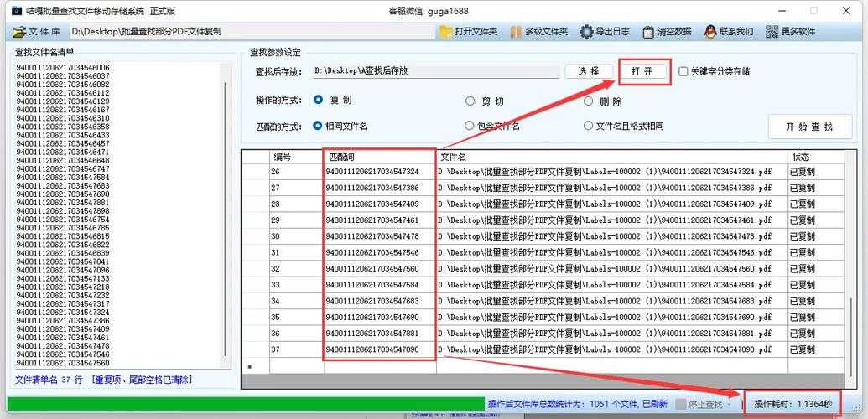
Task: Click list entry 9400111206217034546006
Action: coord(63,68)
